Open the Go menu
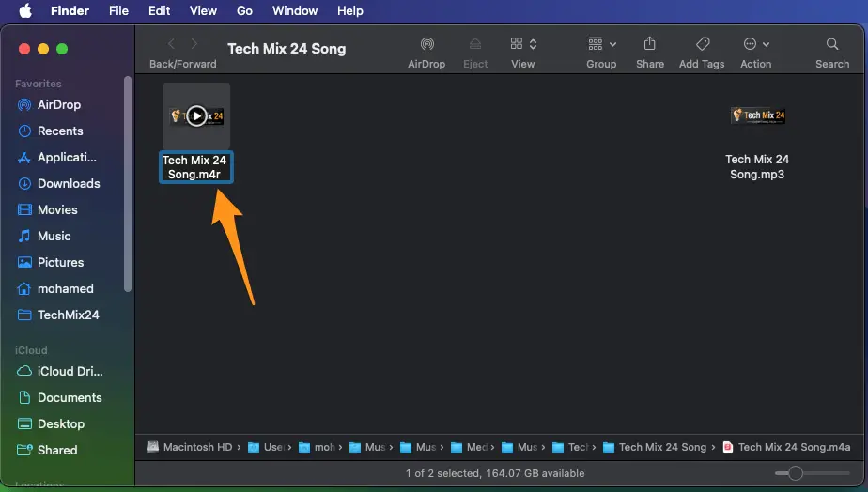Viewport: 868px width, 492px height. point(244,11)
